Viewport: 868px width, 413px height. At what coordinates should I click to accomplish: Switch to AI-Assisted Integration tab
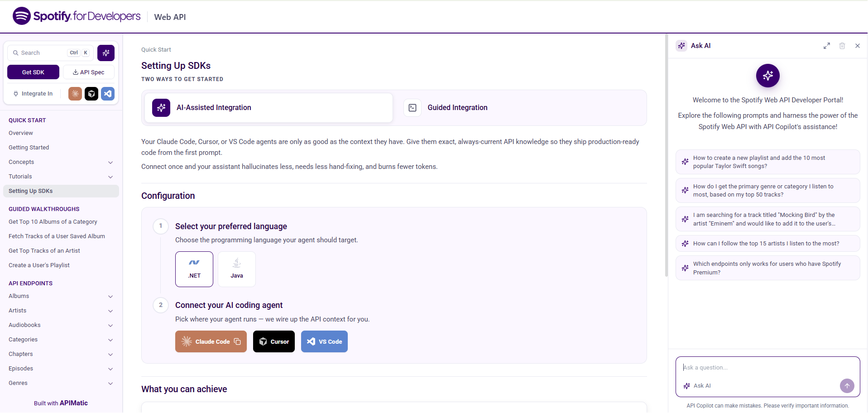pyautogui.click(x=269, y=108)
